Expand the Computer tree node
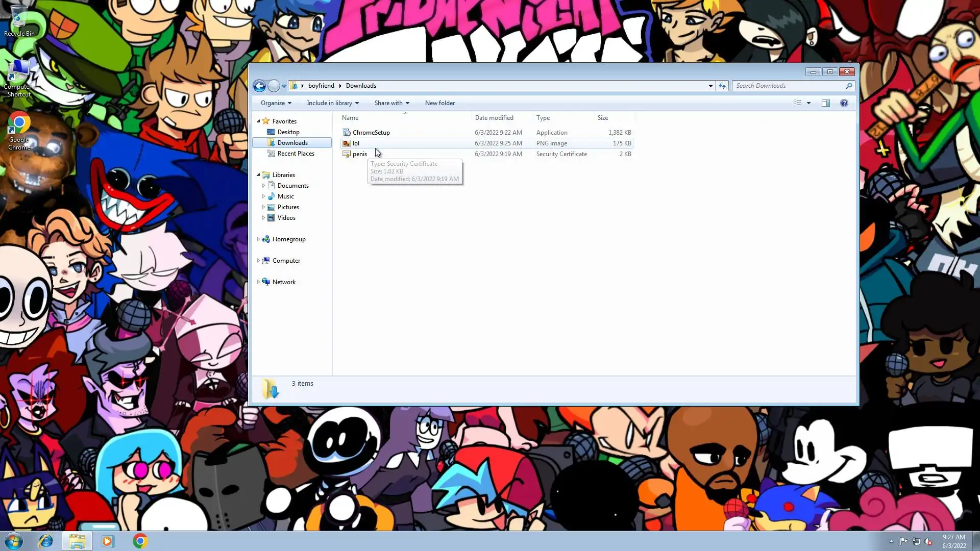Screen dimensions: 980x551 (x=258, y=261)
